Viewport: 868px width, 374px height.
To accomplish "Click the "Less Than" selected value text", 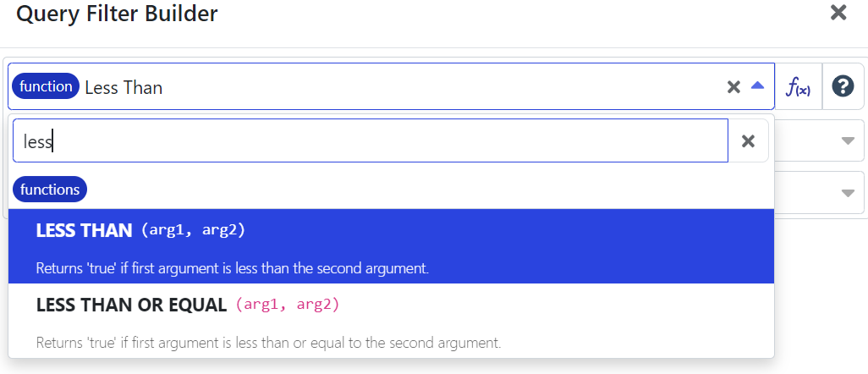I will pyautogui.click(x=124, y=87).
